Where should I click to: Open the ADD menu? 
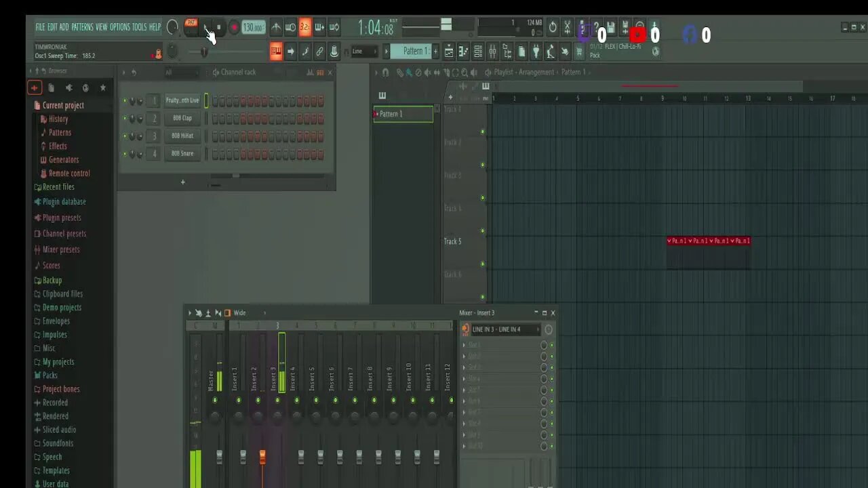[64, 27]
